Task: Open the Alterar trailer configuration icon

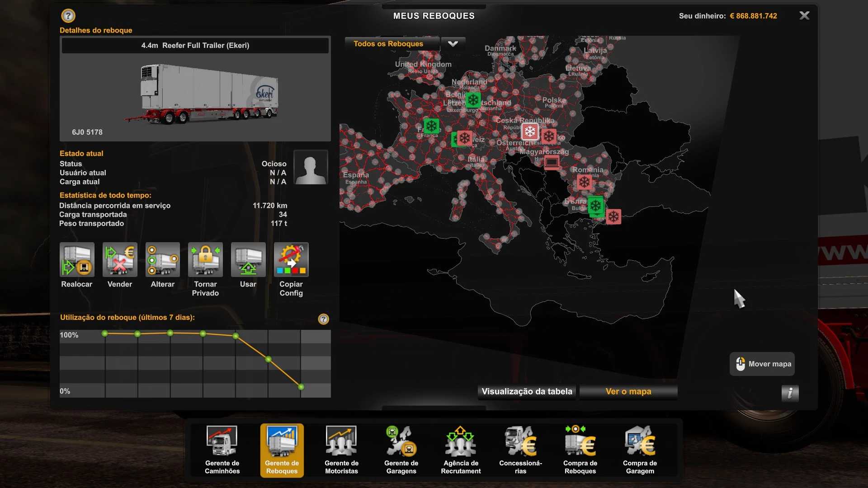Action: 163,260
